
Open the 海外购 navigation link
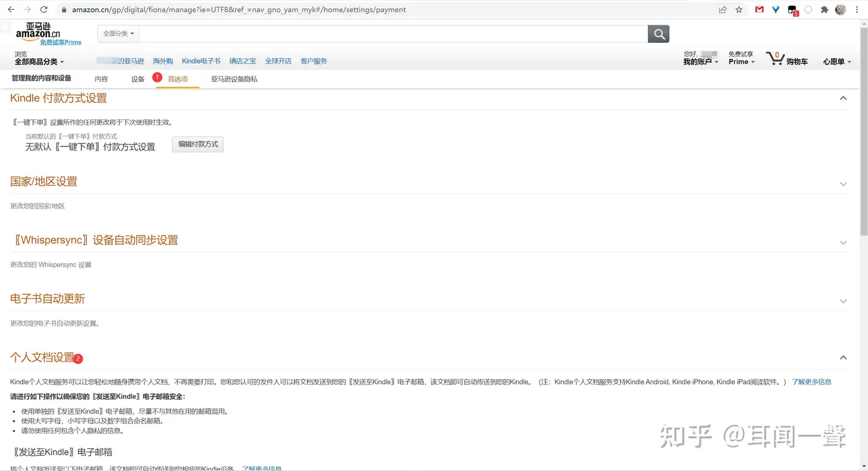click(x=163, y=61)
